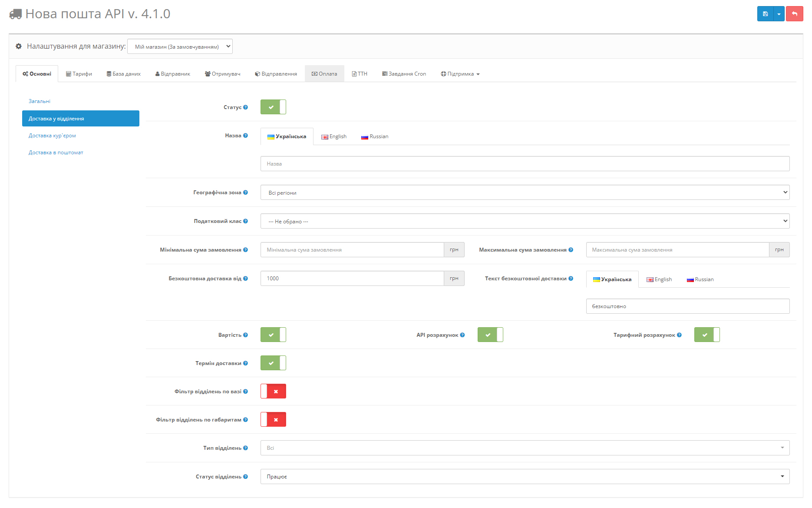The image size is (812, 508).
Task: Switch to the Отримувач tab
Action: point(222,74)
